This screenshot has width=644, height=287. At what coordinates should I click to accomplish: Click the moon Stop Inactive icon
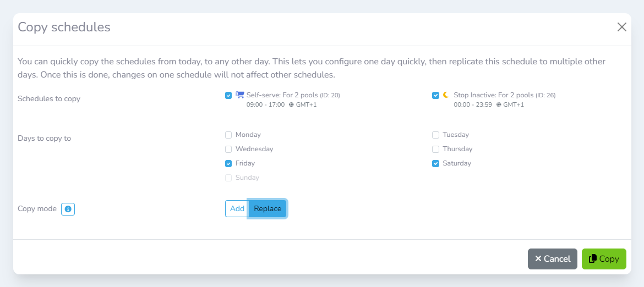[x=446, y=95]
